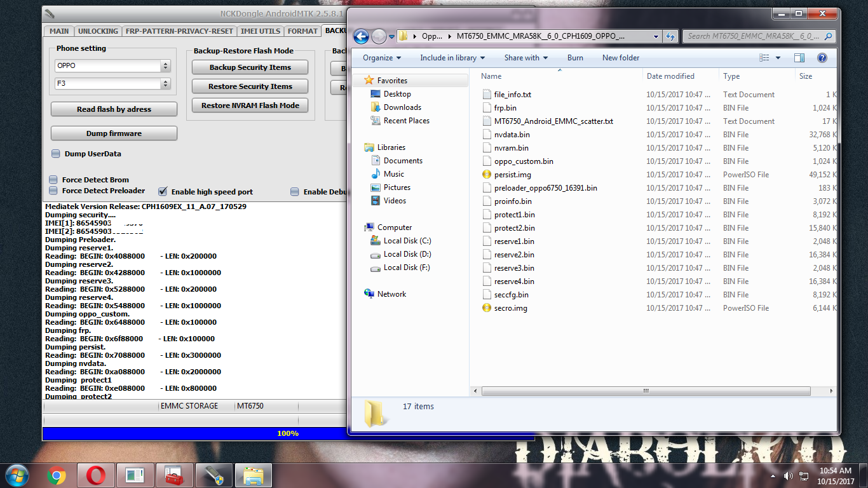The width and height of the screenshot is (868, 488).
Task: Select MT6750_Android_EMMC_scatter.txt file
Action: click(x=553, y=121)
